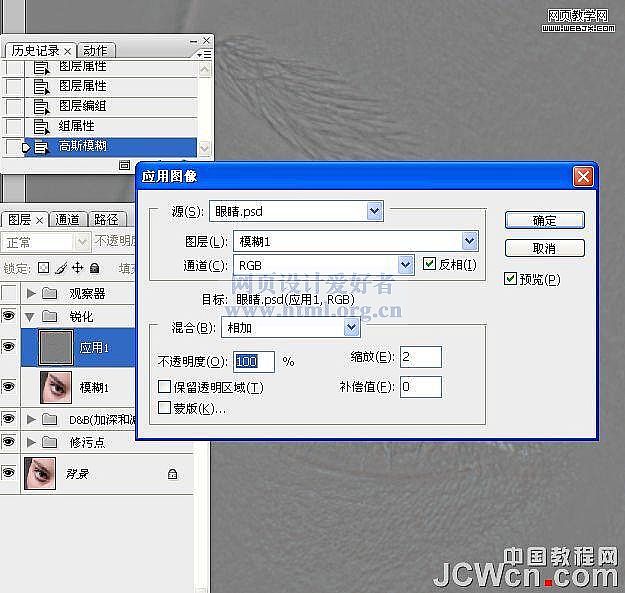Click the folder icon of 锐化 group

(x=50, y=316)
